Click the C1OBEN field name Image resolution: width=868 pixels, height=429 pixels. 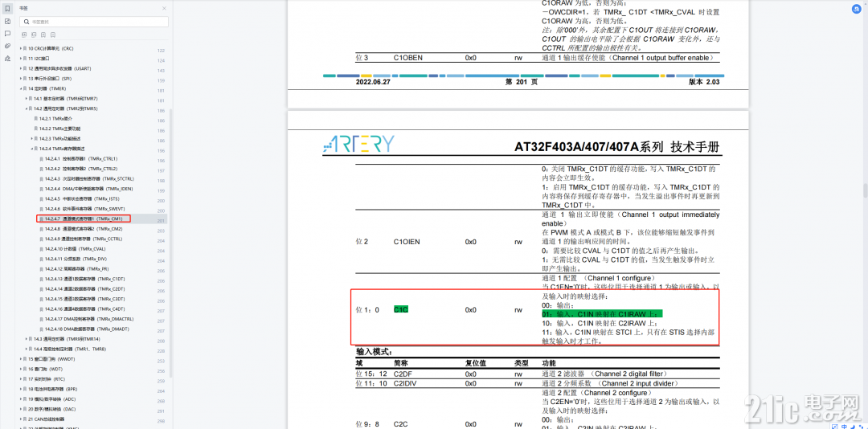(407, 58)
